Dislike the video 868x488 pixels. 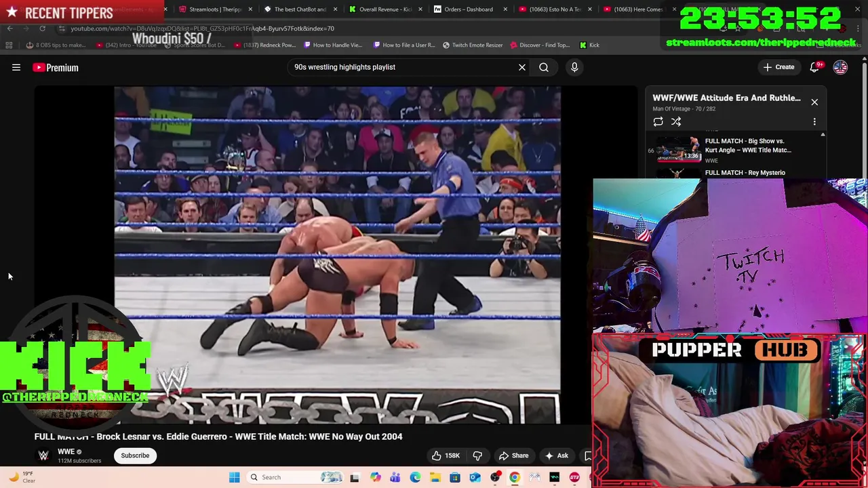pyautogui.click(x=477, y=455)
